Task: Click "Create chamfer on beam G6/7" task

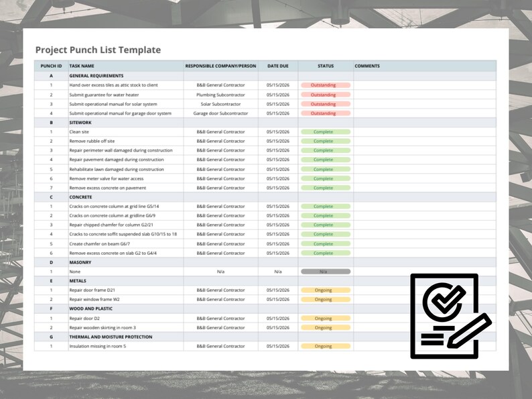Action: (x=99, y=243)
